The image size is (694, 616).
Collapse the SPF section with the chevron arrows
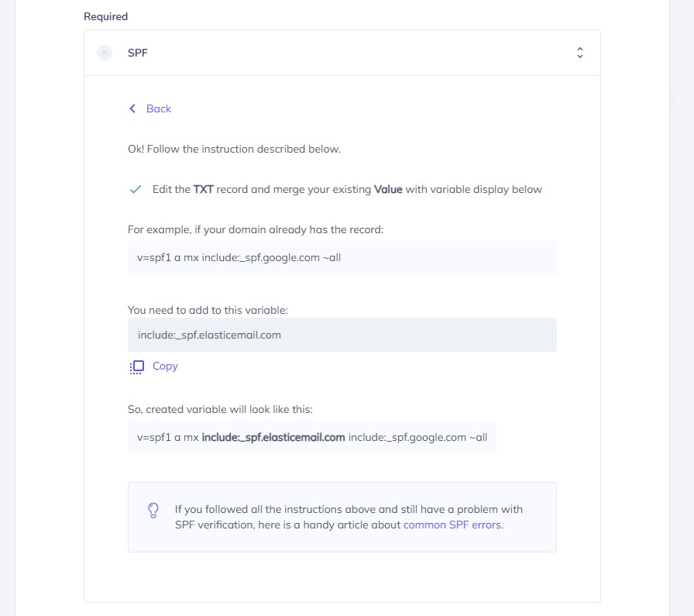(x=579, y=53)
